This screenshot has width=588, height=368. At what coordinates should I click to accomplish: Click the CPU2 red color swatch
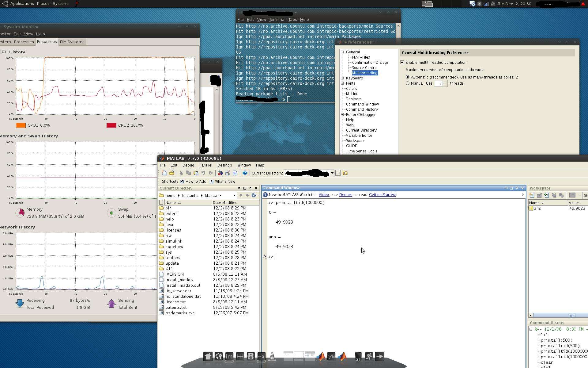pos(111,125)
